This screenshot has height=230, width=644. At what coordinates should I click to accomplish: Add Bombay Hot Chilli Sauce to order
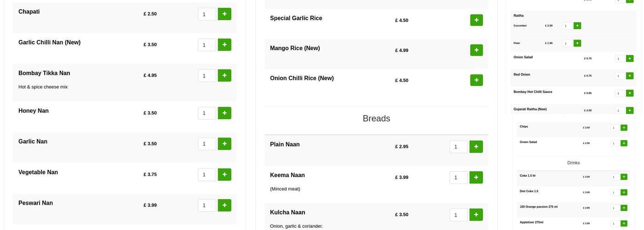pos(630,93)
